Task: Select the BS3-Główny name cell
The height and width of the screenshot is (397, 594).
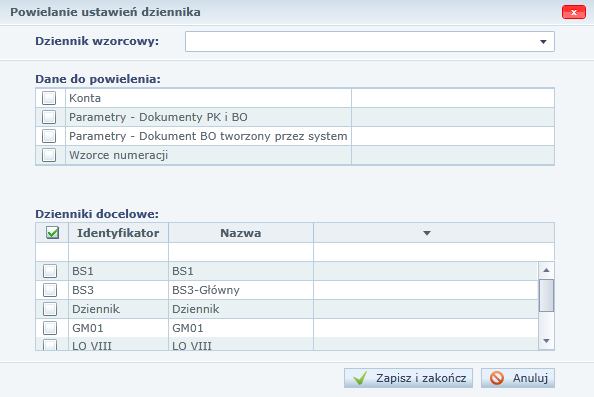Action: click(x=241, y=290)
